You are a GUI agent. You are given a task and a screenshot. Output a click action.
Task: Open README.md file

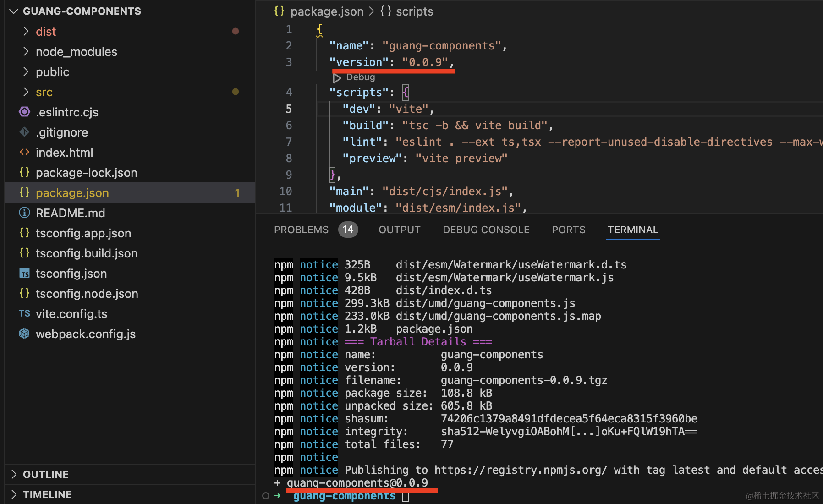click(x=71, y=213)
